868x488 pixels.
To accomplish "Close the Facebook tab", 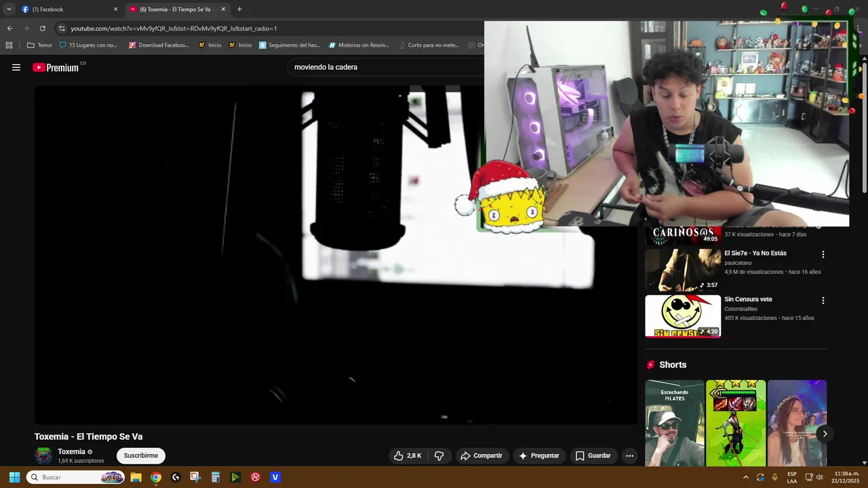I will pyautogui.click(x=115, y=9).
